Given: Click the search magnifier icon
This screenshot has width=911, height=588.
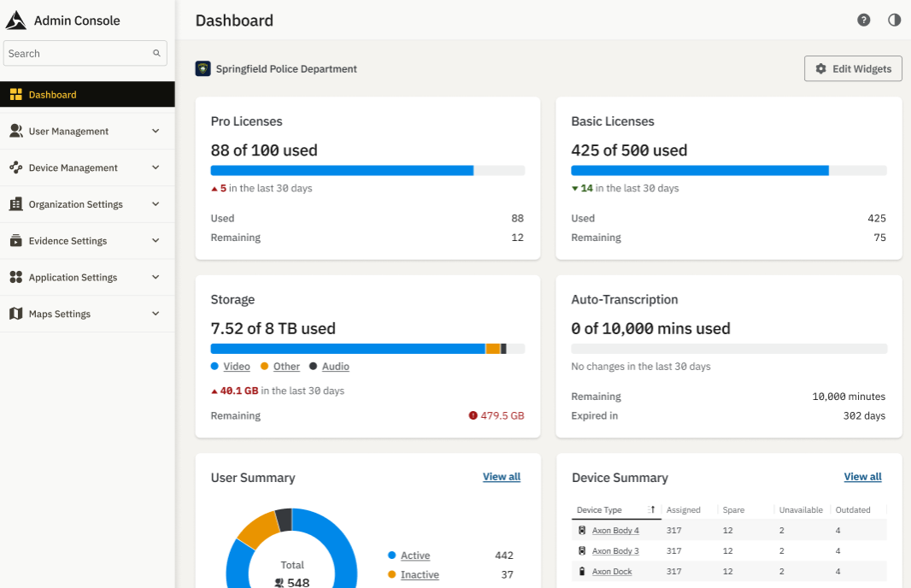Looking at the screenshot, I should pyautogui.click(x=156, y=52).
